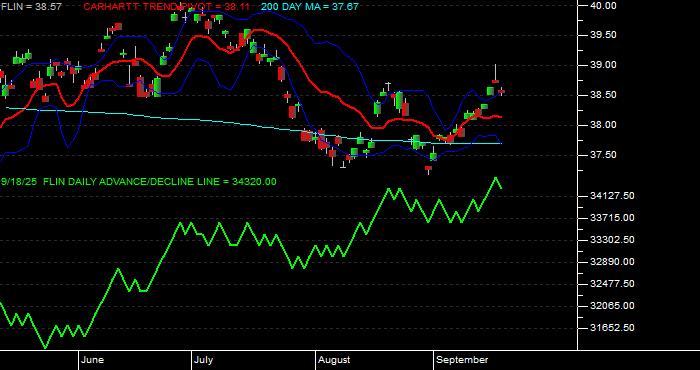Select the 37.50 price axis value
Viewport: 700px width, 370px height.
(x=603, y=154)
